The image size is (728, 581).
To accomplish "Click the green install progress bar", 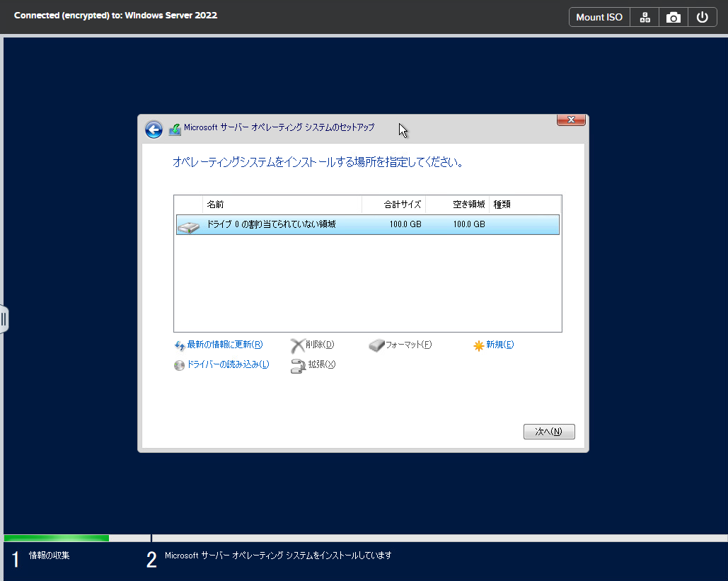I will pos(57,539).
